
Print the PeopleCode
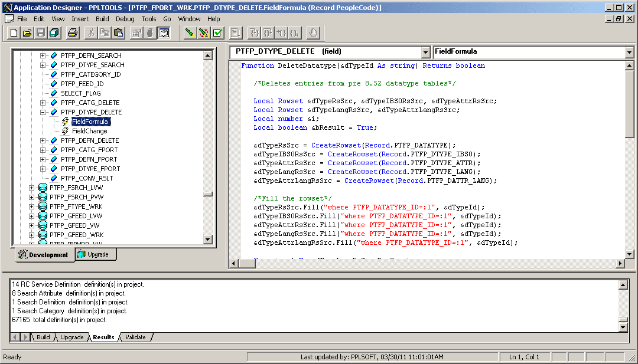[x=71, y=32]
